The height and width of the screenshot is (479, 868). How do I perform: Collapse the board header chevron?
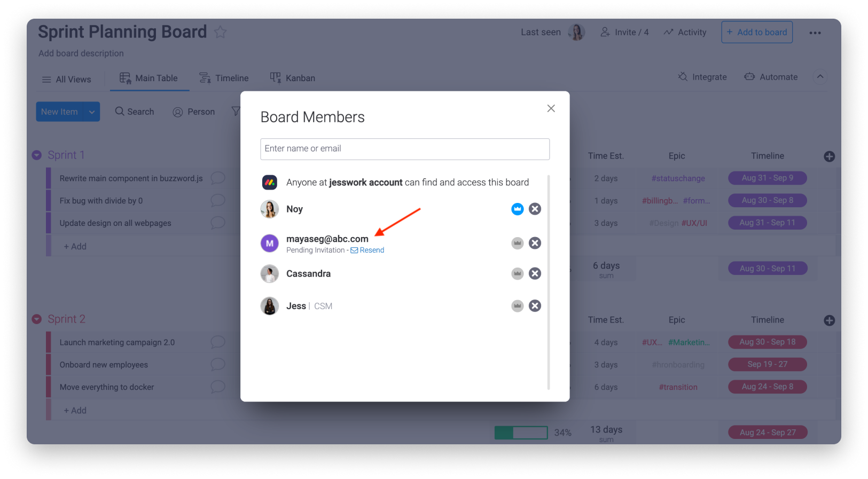click(820, 77)
